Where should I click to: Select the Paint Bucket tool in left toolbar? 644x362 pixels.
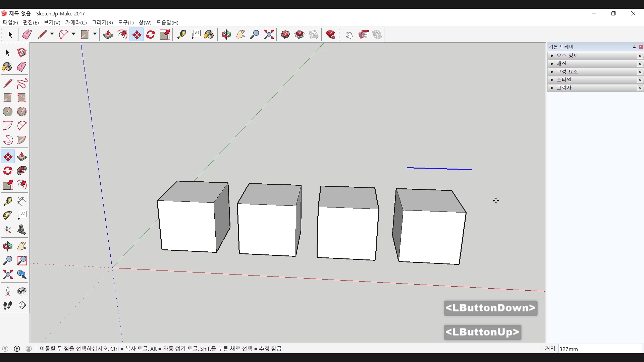7,67
